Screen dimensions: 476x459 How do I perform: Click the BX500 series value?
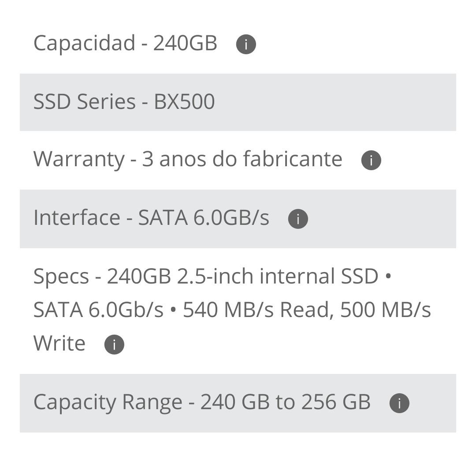pos(185,101)
